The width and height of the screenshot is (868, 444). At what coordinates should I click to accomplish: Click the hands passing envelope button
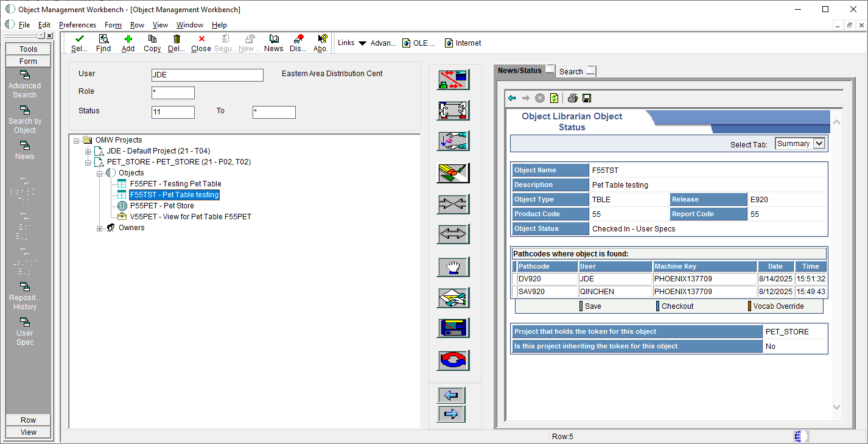click(453, 298)
